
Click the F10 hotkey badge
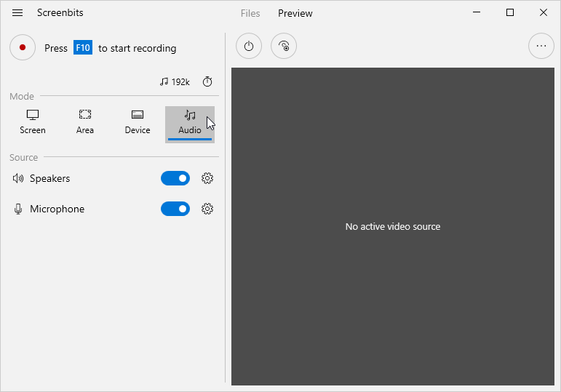(83, 47)
